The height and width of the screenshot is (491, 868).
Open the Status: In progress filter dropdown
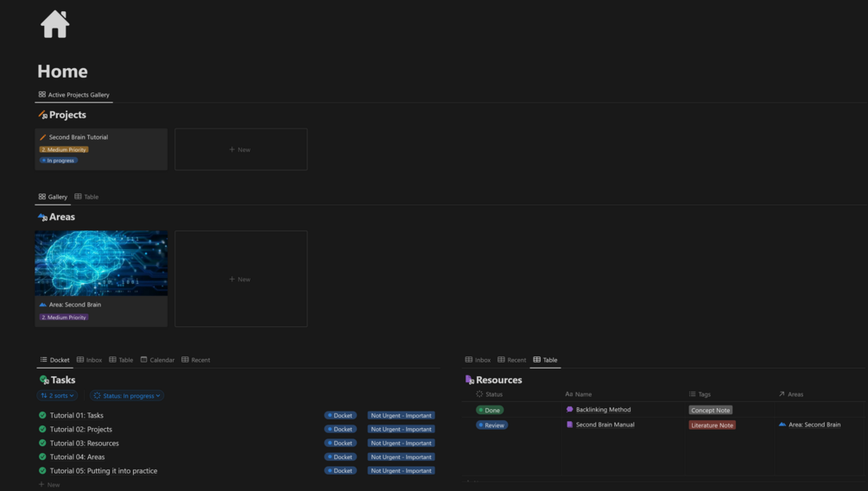click(x=127, y=396)
